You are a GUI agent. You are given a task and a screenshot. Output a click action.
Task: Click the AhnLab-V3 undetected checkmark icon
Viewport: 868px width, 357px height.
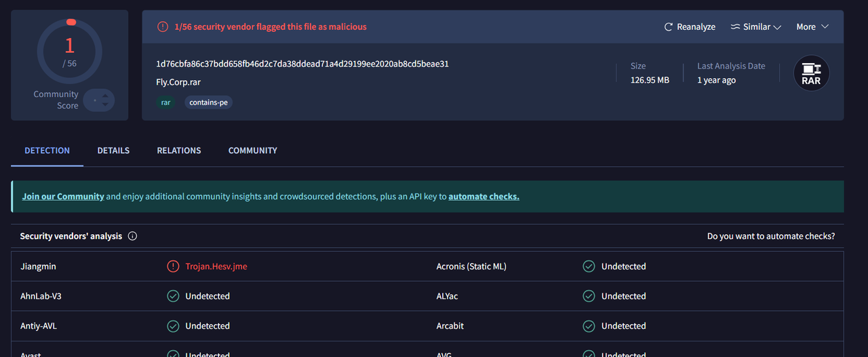click(173, 297)
